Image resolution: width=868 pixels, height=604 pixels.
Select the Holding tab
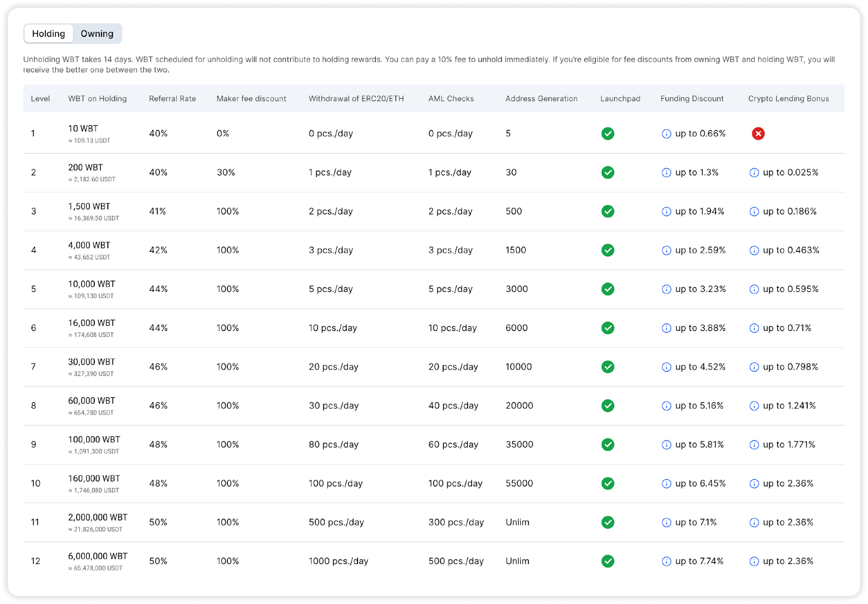click(48, 34)
